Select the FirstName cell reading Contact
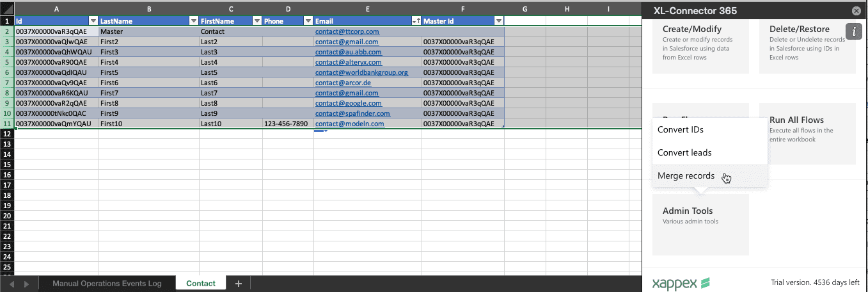 point(231,31)
